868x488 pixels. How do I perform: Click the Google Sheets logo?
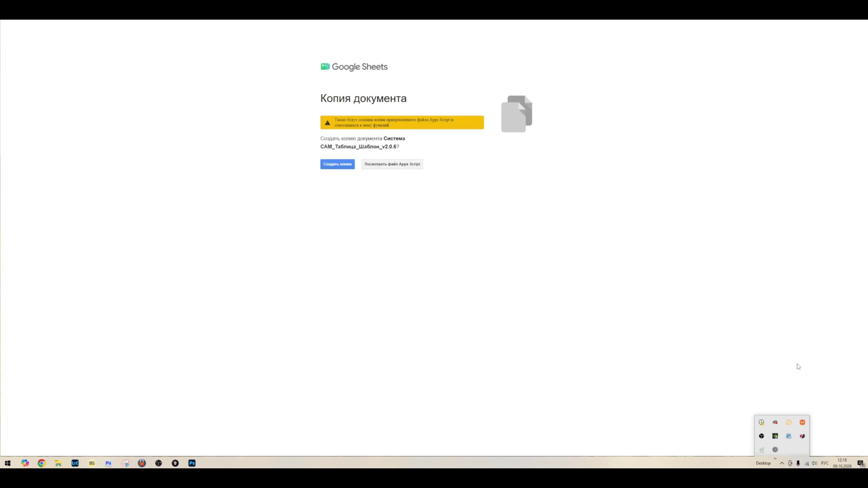tap(354, 67)
